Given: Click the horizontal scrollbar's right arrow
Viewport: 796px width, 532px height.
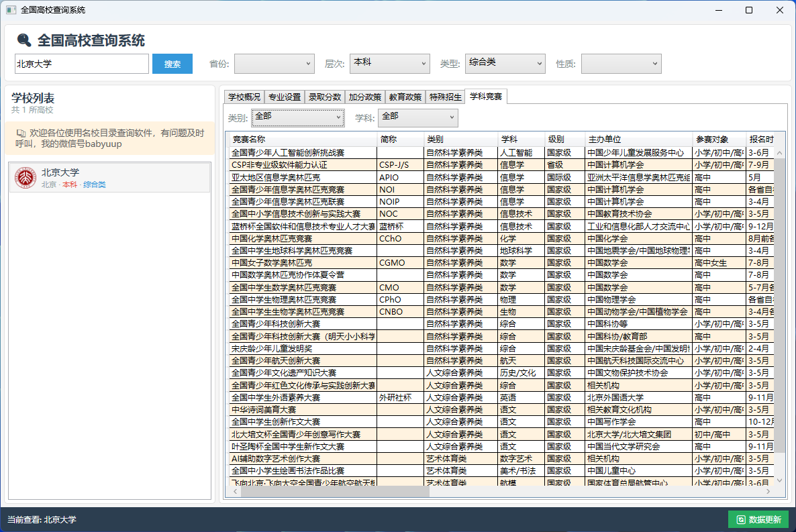Looking at the screenshot, I should coord(768,491).
